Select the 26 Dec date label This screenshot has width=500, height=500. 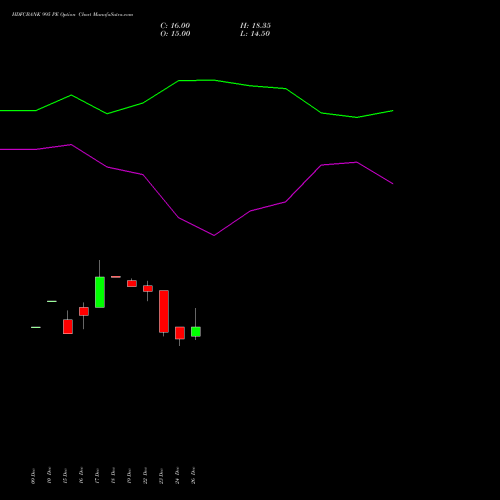[x=193, y=476]
